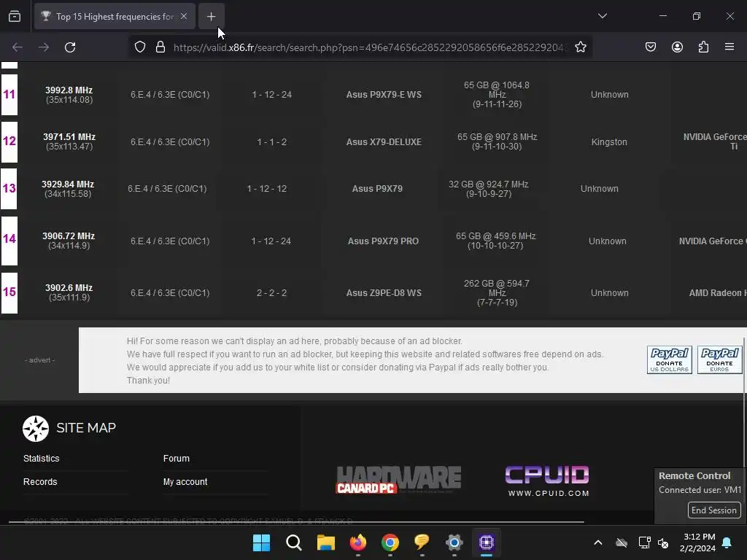Donate via PayPal in Euros
Image resolution: width=747 pixels, height=560 pixels.
pos(719,360)
